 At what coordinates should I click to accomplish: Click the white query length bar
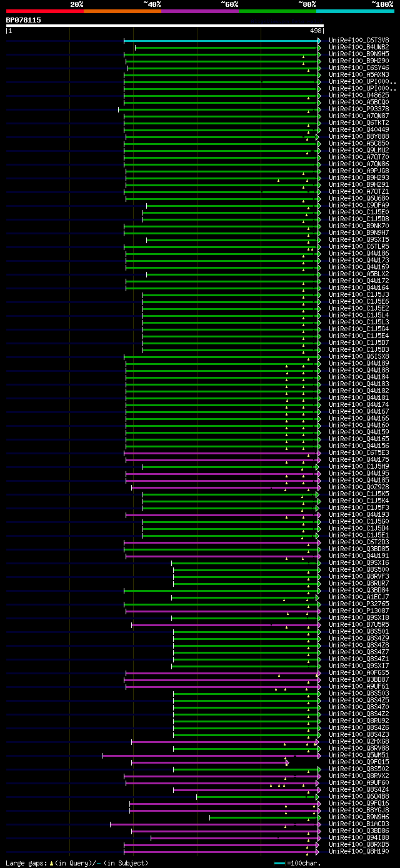[165, 26]
